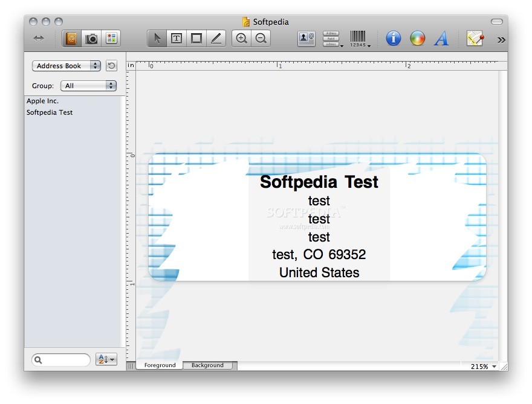Viewport: 532px width, 404px height.
Task: Switch to the Background tab
Action: pos(208,365)
